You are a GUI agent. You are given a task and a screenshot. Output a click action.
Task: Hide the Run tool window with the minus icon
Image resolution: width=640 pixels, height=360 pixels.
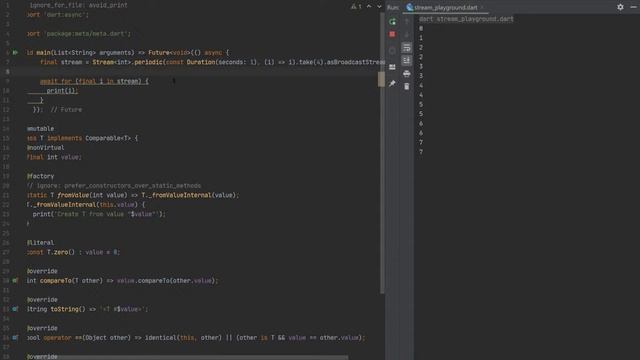point(633,7)
